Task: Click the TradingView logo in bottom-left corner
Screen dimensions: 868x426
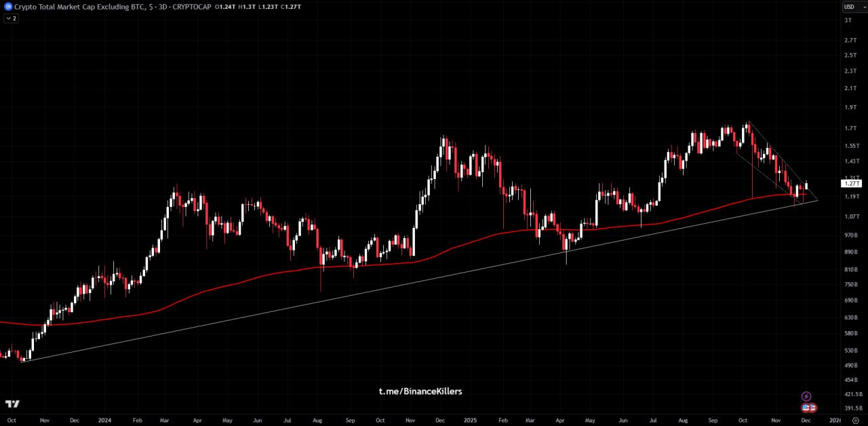Action: 12,404
